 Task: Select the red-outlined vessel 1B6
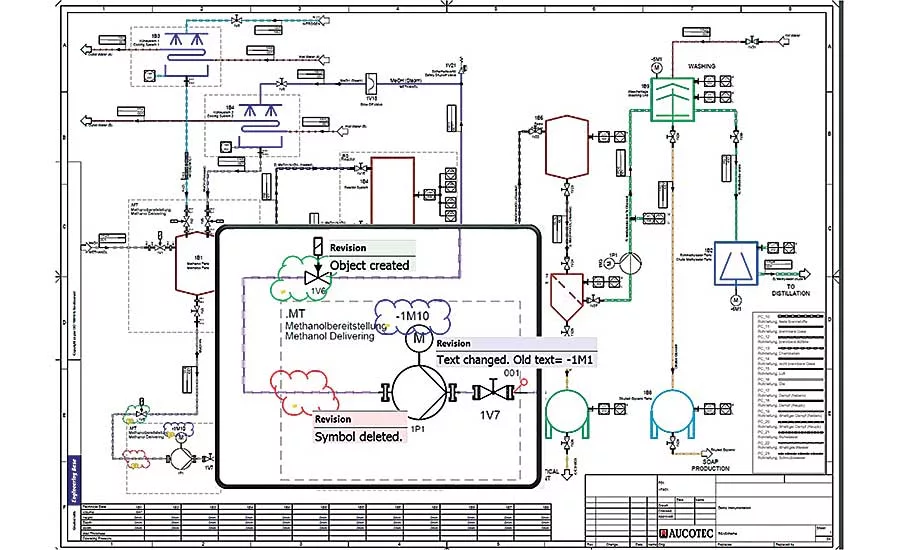567,147
